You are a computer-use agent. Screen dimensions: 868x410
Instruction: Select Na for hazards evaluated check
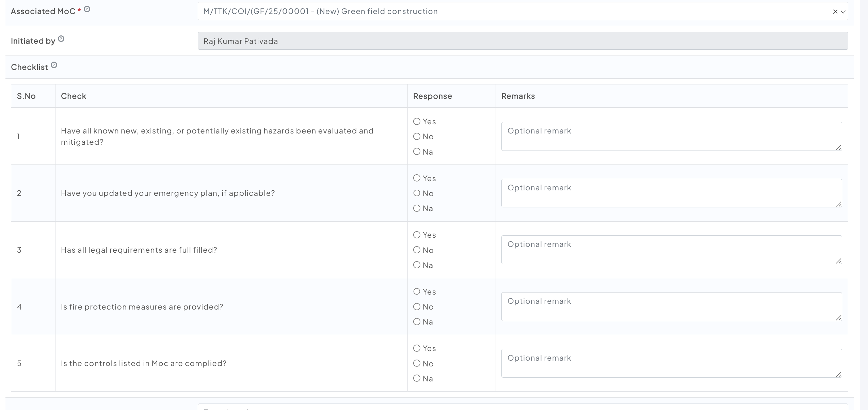(x=417, y=152)
